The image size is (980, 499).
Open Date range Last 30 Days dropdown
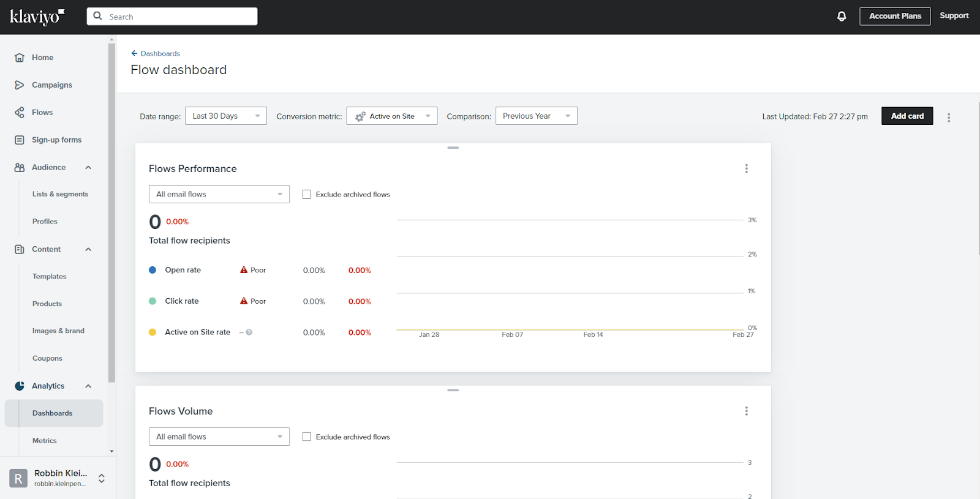(226, 116)
